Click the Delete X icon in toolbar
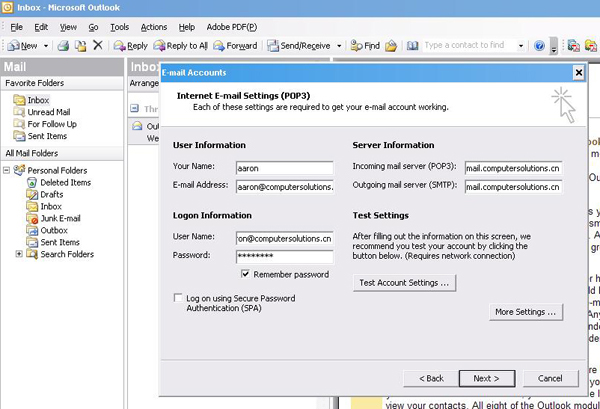 point(98,45)
